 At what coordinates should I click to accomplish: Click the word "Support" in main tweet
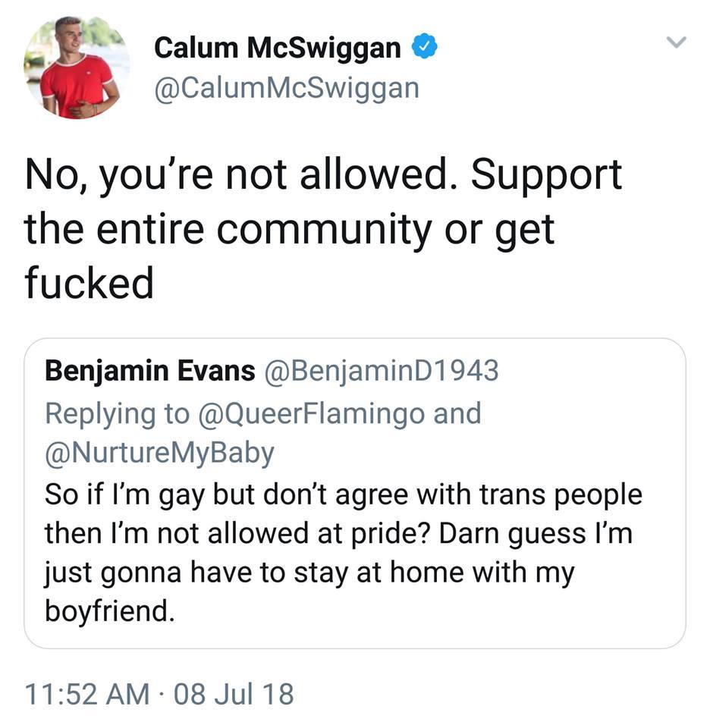(546, 175)
